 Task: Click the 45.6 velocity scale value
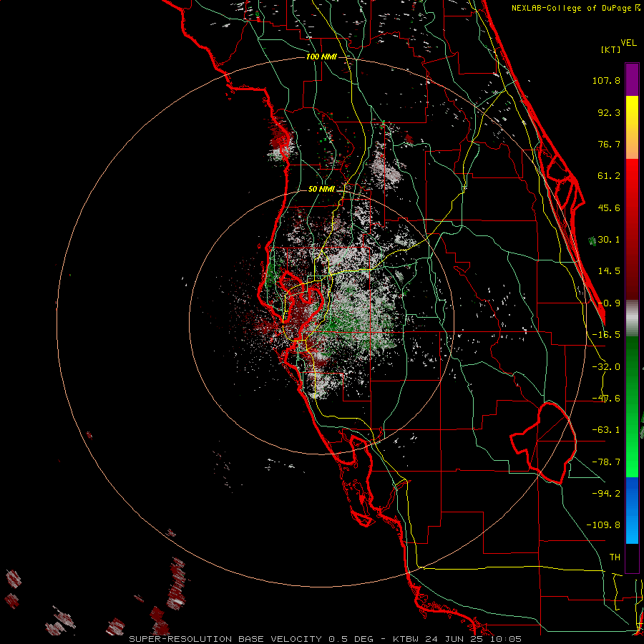tap(609, 208)
